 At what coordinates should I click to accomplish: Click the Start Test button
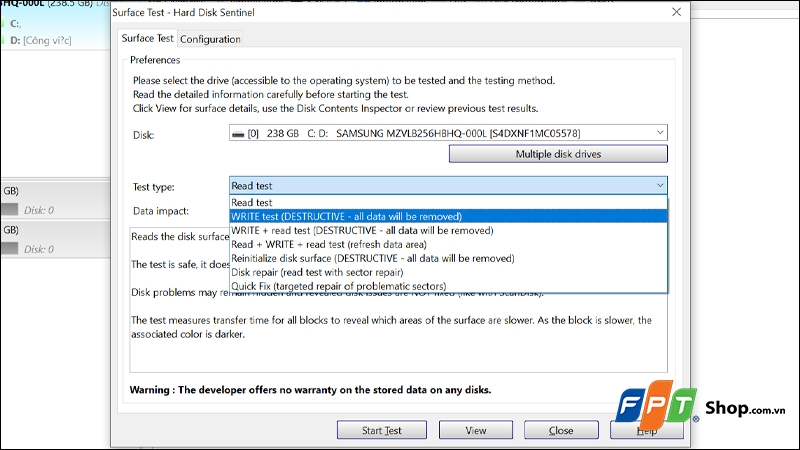point(382,430)
